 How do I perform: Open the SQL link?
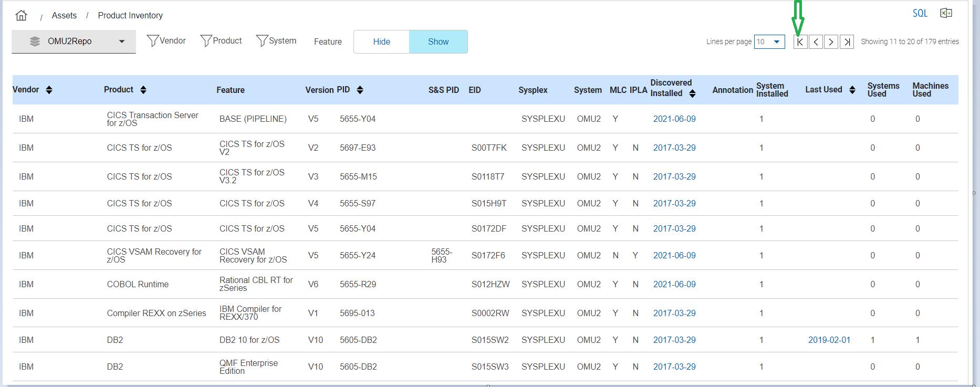pos(920,13)
